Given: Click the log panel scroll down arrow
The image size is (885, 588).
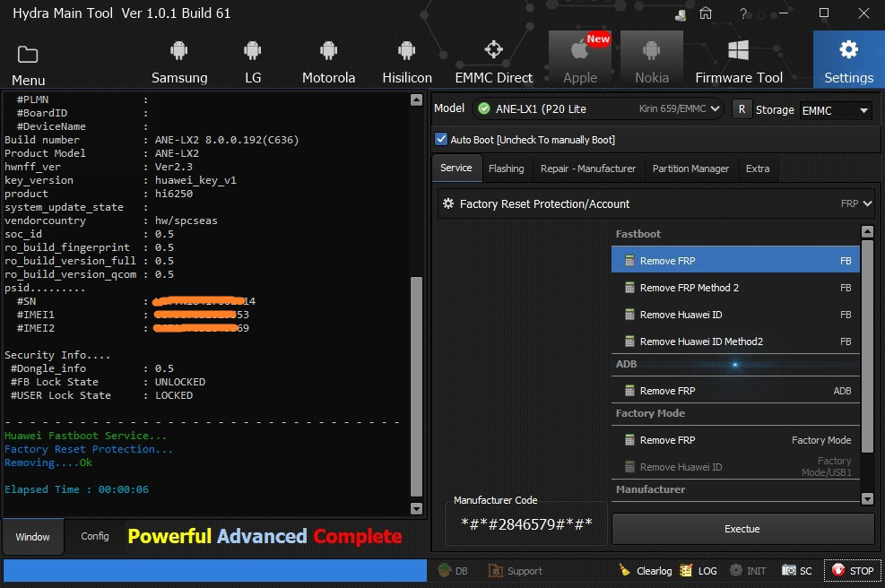Looking at the screenshot, I should click(417, 508).
